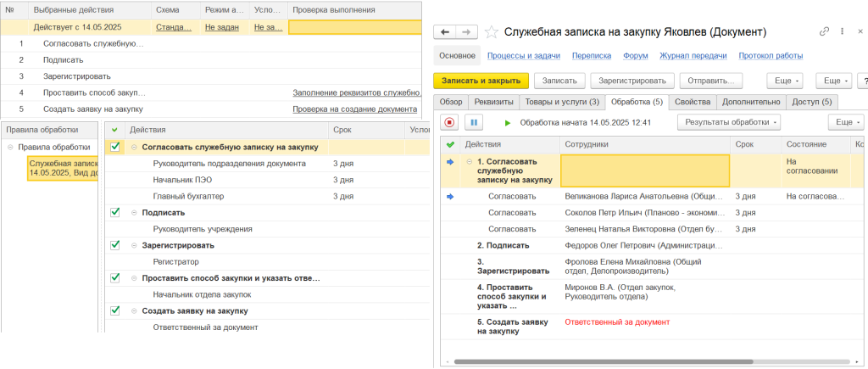
Task: Add document to favorites with star icon
Action: [491, 32]
